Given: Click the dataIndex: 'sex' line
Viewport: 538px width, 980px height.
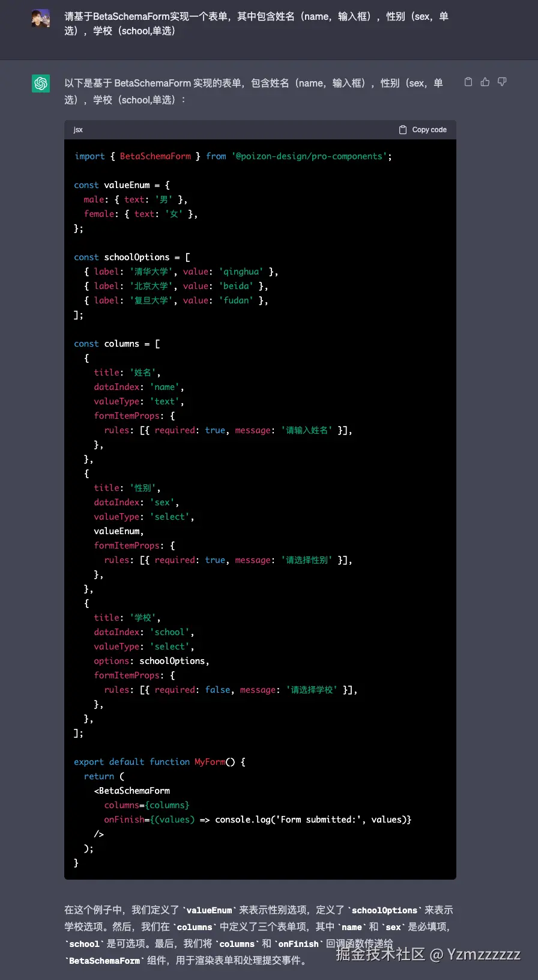Looking at the screenshot, I should 136,502.
